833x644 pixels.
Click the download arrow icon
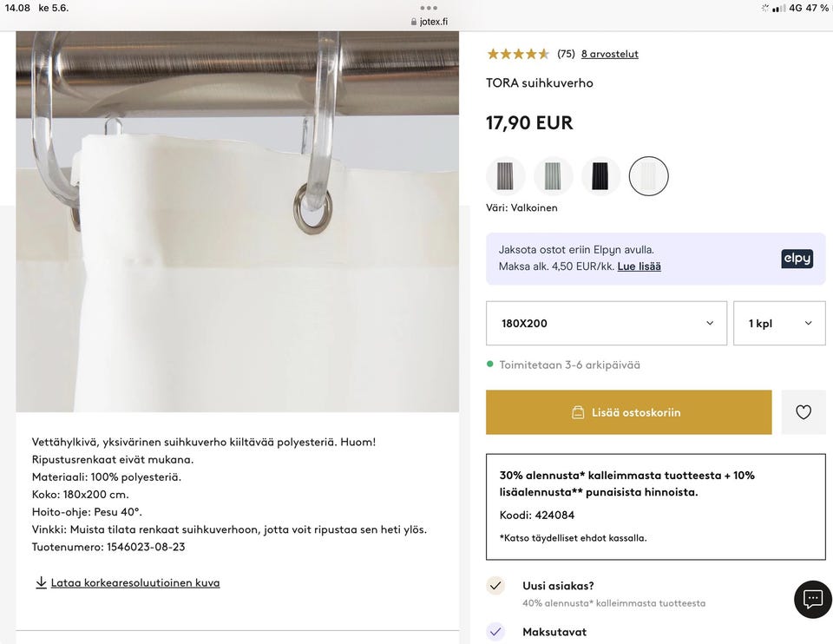41,582
